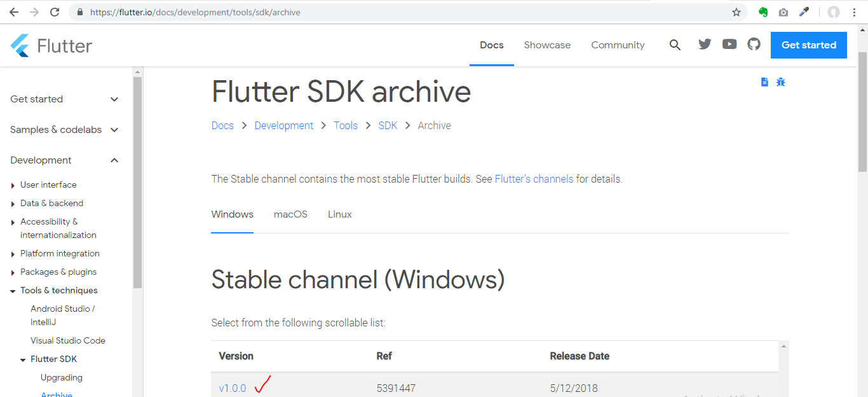The height and width of the screenshot is (397, 868).
Task: Open Flutter's GitHub icon
Action: click(x=754, y=44)
